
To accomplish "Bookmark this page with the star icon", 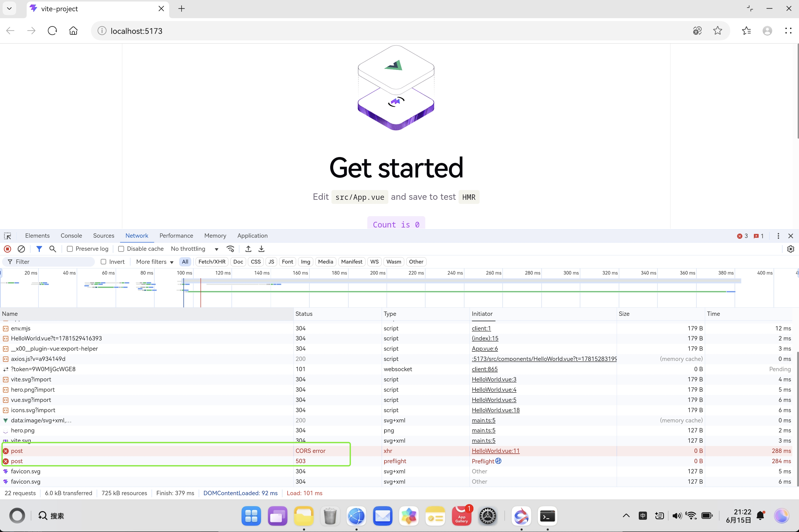I will point(718,31).
